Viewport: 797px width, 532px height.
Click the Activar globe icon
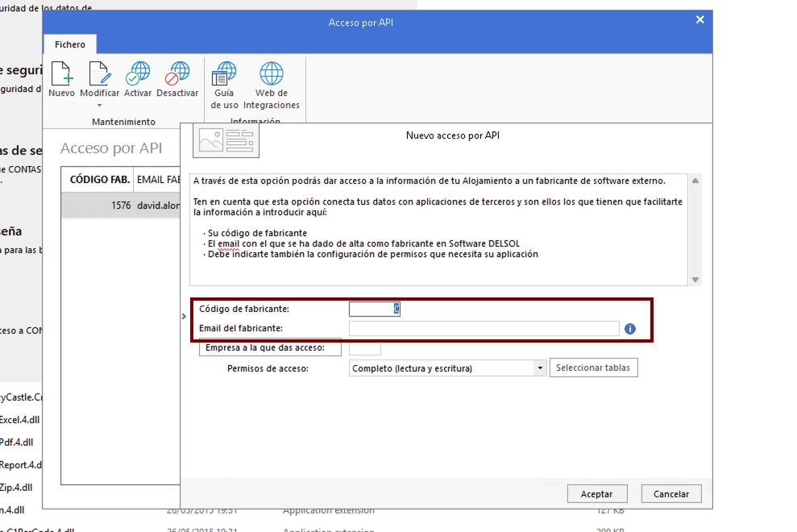[x=138, y=73]
